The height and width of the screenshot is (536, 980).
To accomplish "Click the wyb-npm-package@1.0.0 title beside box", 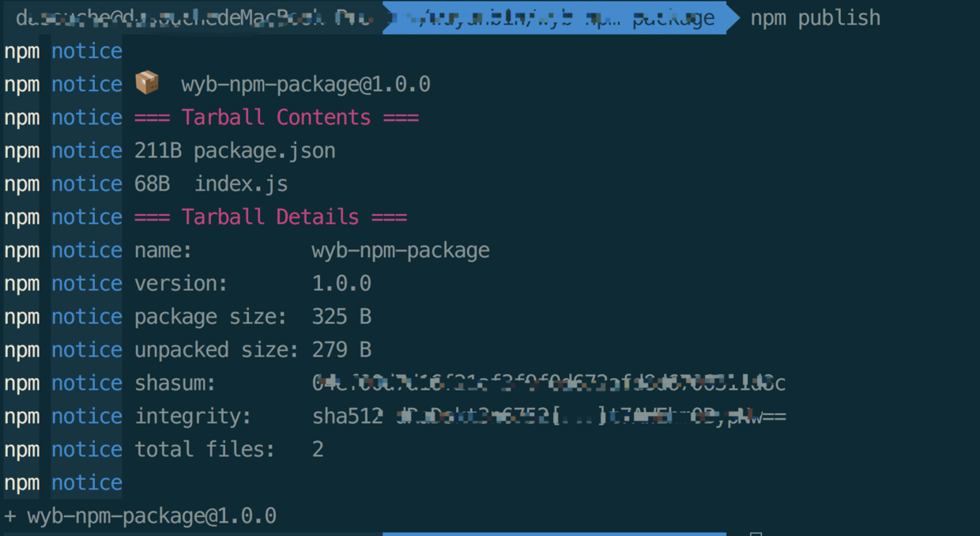I will (306, 85).
